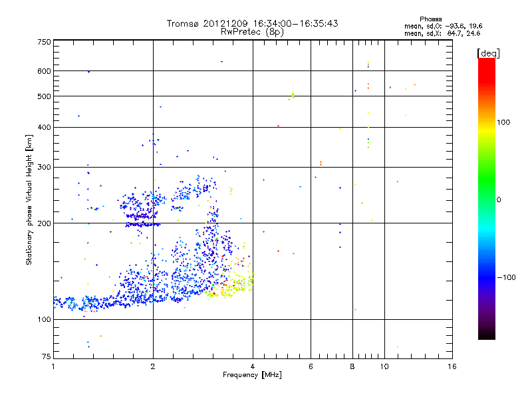This screenshot has width=532, height=399.
Task: Select the 'mean, sd,O: -93.6, 19.6' line
Action: tap(443, 26)
